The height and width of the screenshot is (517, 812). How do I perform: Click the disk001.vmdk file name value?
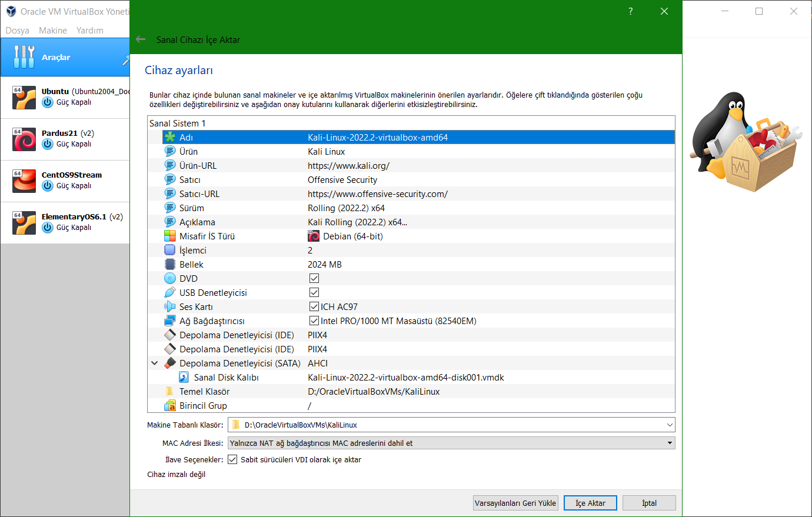[x=406, y=377]
